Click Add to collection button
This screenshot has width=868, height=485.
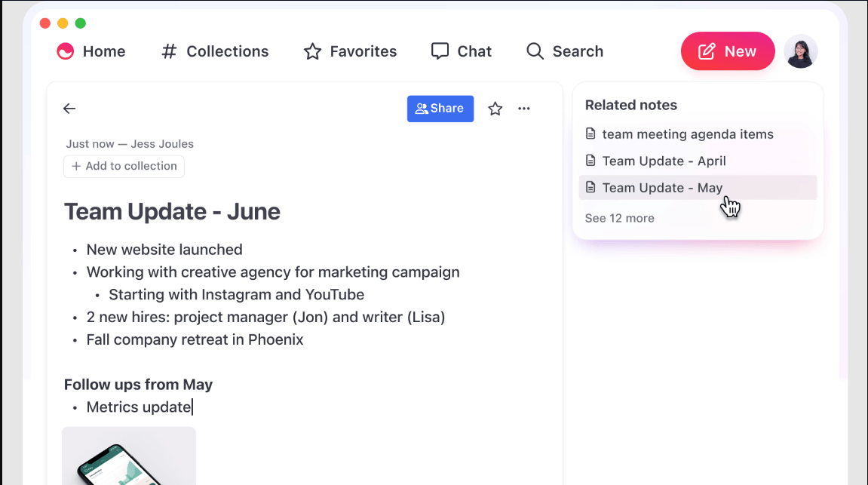pyautogui.click(x=124, y=166)
